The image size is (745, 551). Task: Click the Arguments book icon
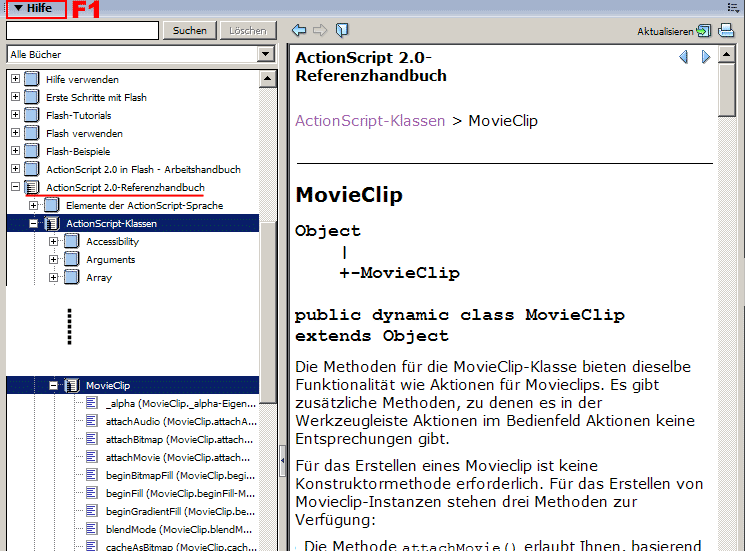click(72, 259)
